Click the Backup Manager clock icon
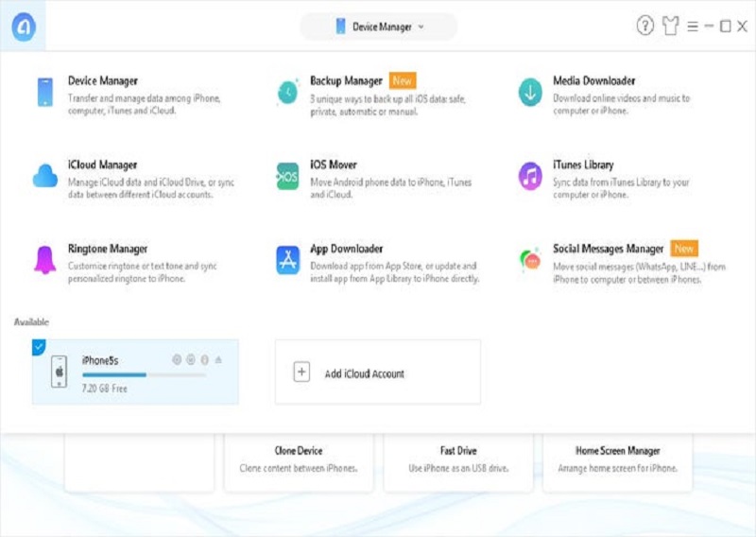Screen dimensions: 756x537 (x=288, y=92)
